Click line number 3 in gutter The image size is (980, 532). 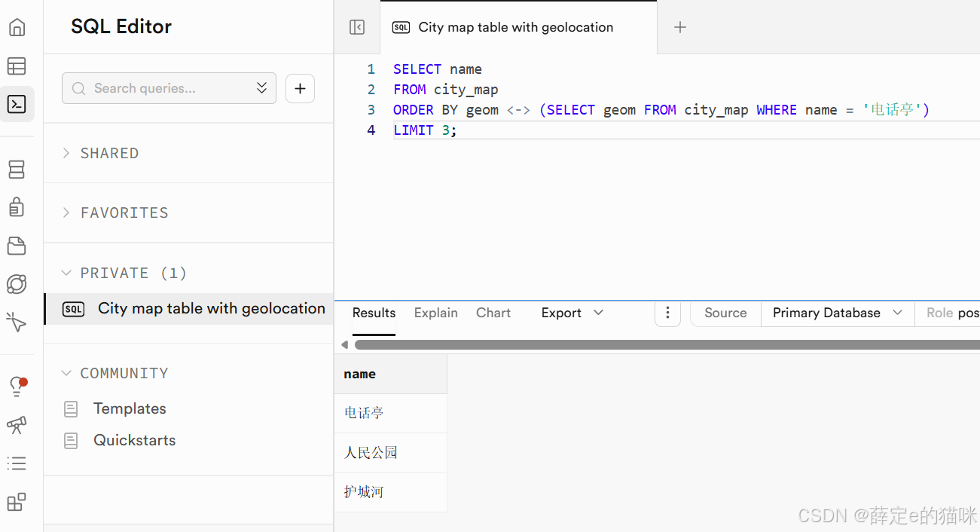click(x=371, y=110)
